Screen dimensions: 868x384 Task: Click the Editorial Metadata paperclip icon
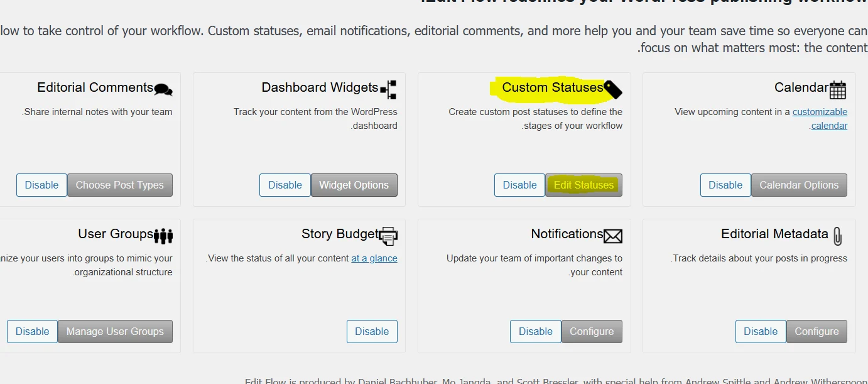(x=838, y=236)
